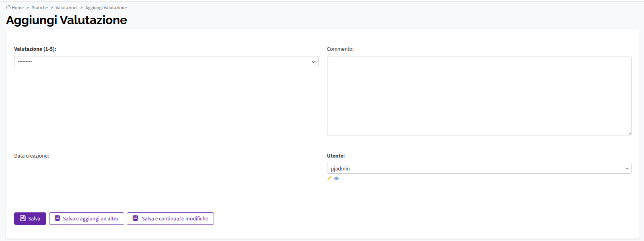Open the Valutazione (1-5) dropdown
This screenshot has width=644, height=241.
click(x=166, y=62)
